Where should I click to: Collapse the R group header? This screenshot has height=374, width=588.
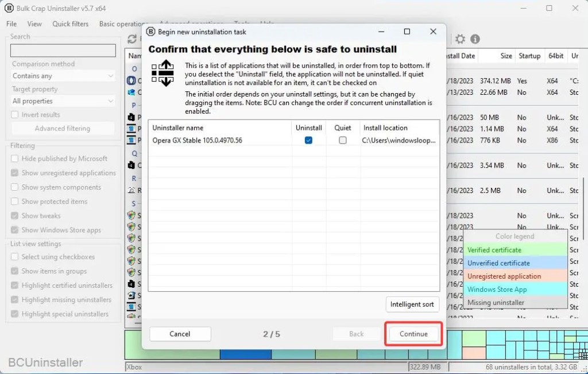134,179
